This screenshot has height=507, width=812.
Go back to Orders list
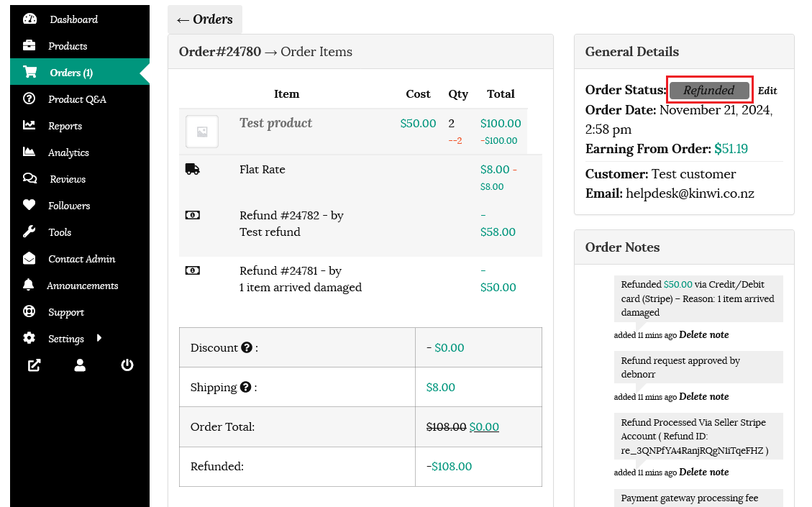(x=205, y=19)
